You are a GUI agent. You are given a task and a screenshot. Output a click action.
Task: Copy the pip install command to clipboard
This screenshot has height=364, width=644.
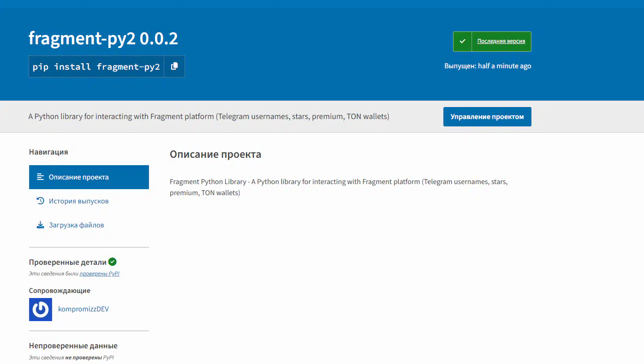(174, 66)
